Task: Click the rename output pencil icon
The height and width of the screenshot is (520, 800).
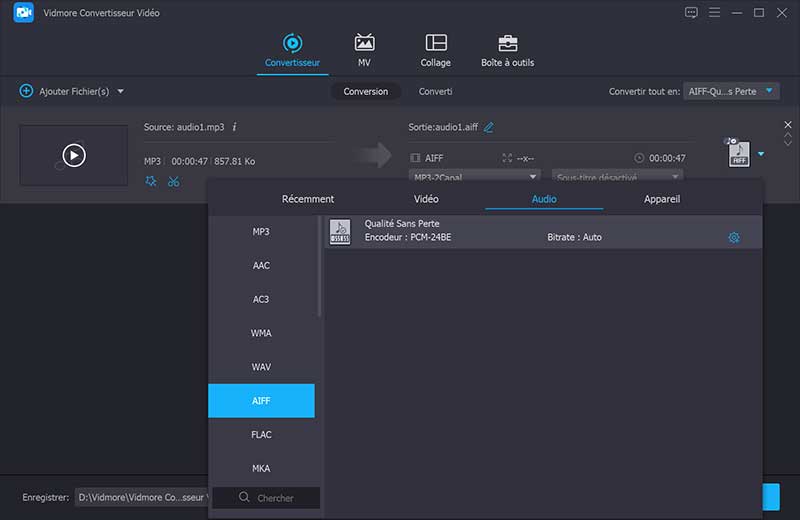Action: point(489,128)
